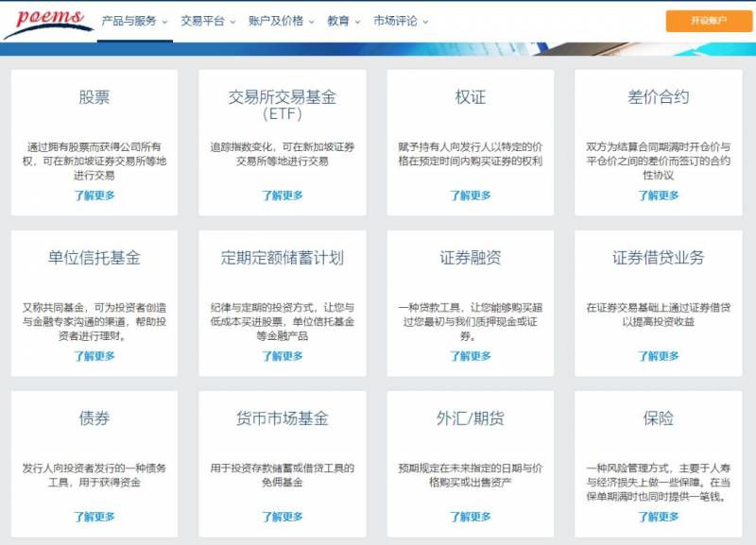
Task: Click 了解更多 under 定期定额储蓄计划
Action: (283, 356)
